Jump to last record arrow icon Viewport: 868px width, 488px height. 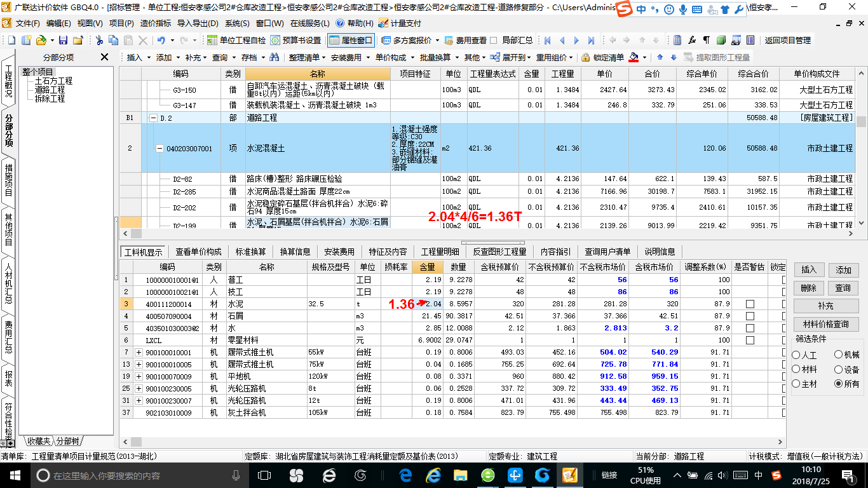(591, 40)
